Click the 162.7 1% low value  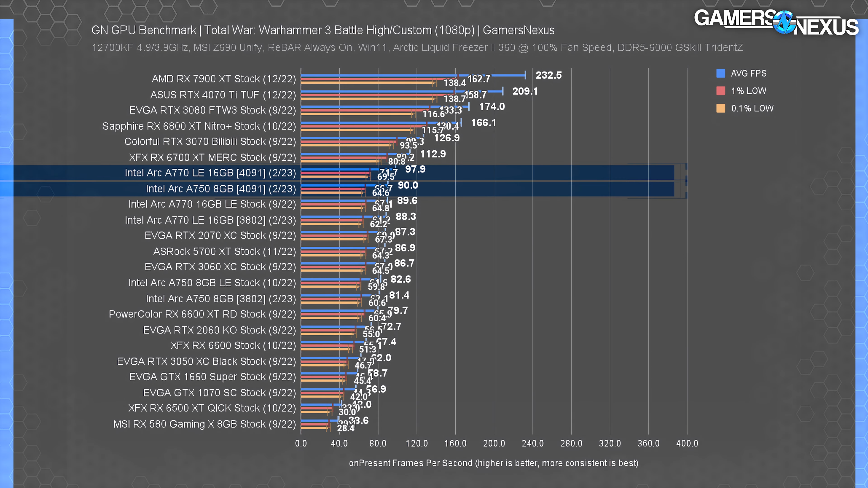click(x=479, y=79)
